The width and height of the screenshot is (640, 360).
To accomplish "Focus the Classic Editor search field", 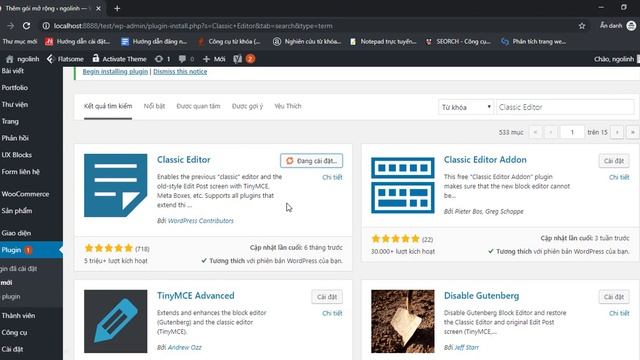I will [565, 107].
